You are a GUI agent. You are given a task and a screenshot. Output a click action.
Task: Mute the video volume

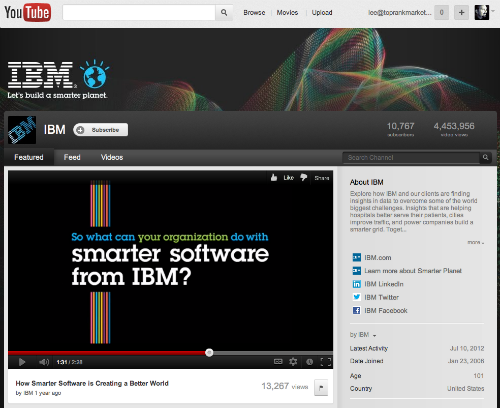pos(44,362)
